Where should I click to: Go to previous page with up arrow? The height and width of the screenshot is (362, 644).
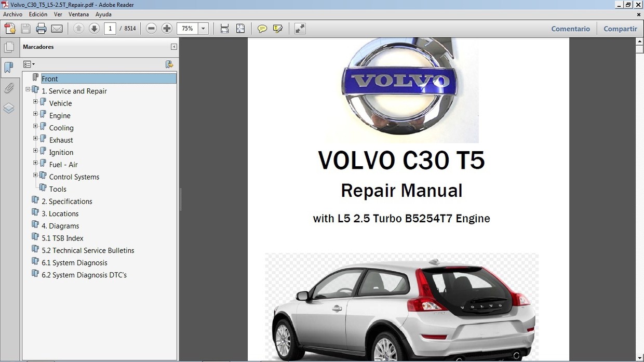(x=78, y=29)
